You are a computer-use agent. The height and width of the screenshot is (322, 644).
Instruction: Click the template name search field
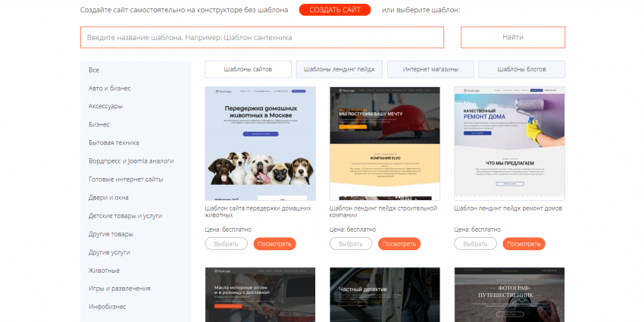[x=261, y=37]
